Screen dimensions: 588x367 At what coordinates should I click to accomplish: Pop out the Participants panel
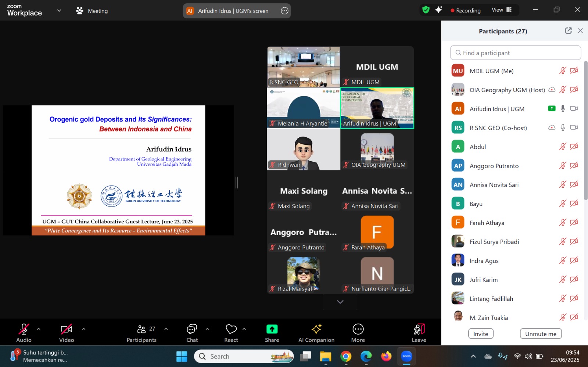click(568, 31)
